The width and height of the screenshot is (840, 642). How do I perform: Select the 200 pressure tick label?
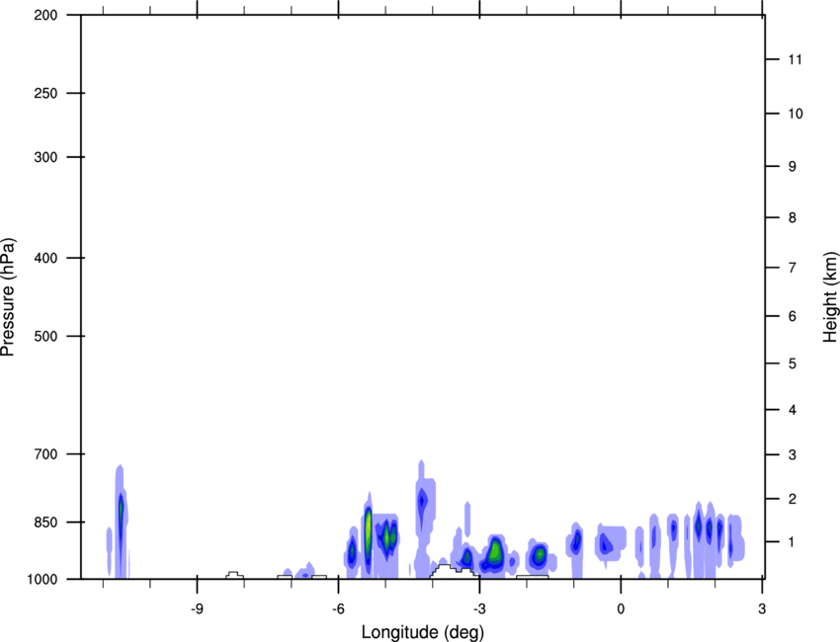click(45, 15)
